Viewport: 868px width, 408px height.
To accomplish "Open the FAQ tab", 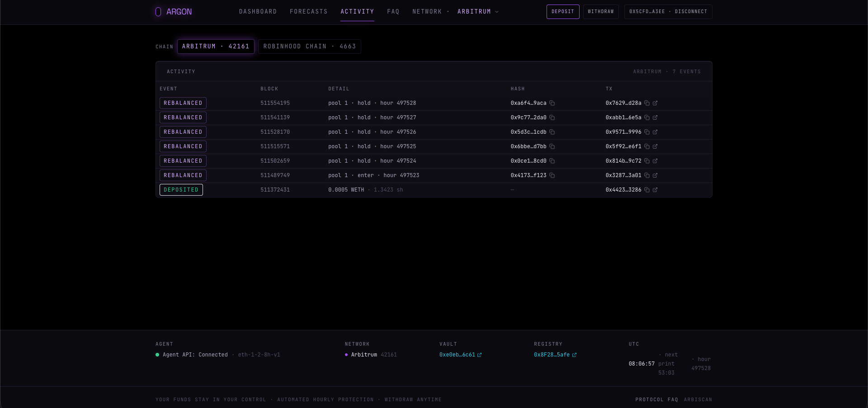I will click(393, 12).
